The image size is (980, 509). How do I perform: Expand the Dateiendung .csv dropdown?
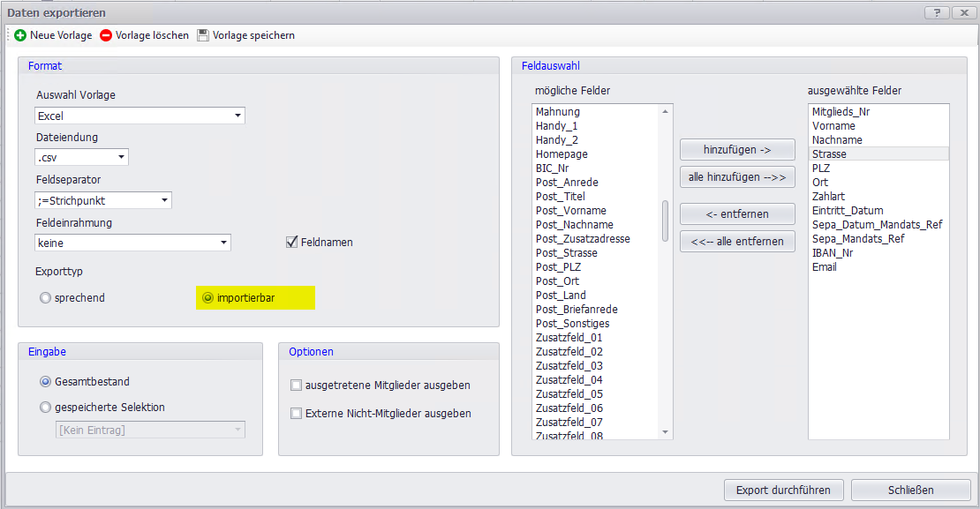coord(121,158)
